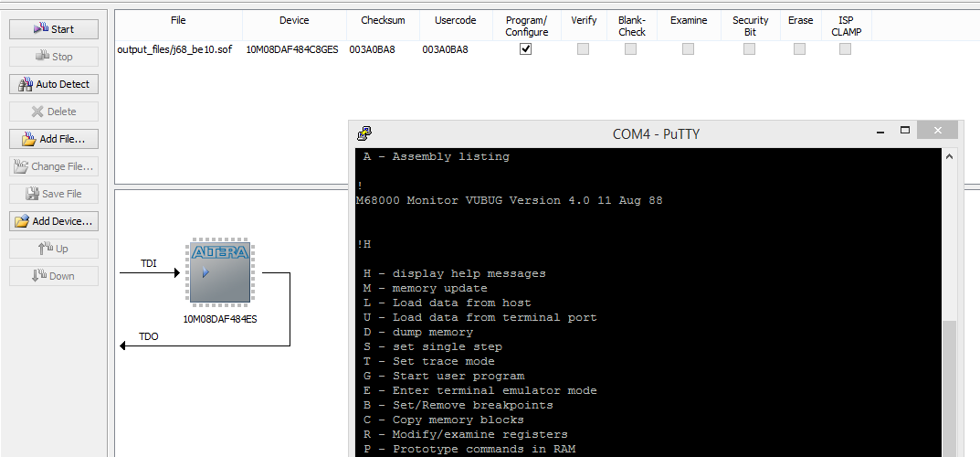Click the 'A - Assembly listing' line
This screenshot has width=980, height=457.
point(437,157)
